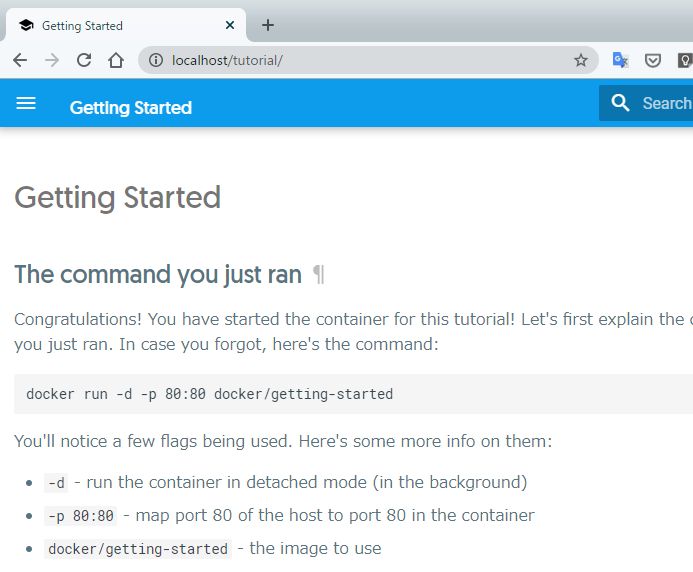Close the Getting Started tab

coord(230,25)
